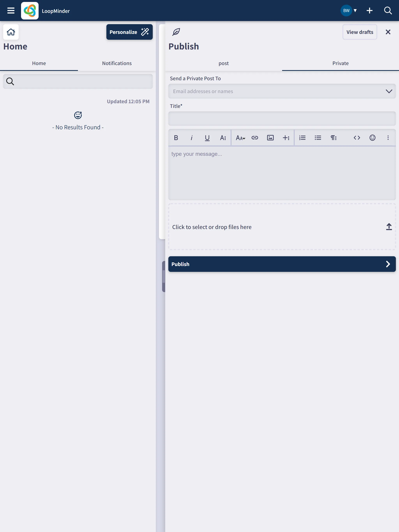Select the Code block icon
The image size is (399, 532).
click(357, 138)
